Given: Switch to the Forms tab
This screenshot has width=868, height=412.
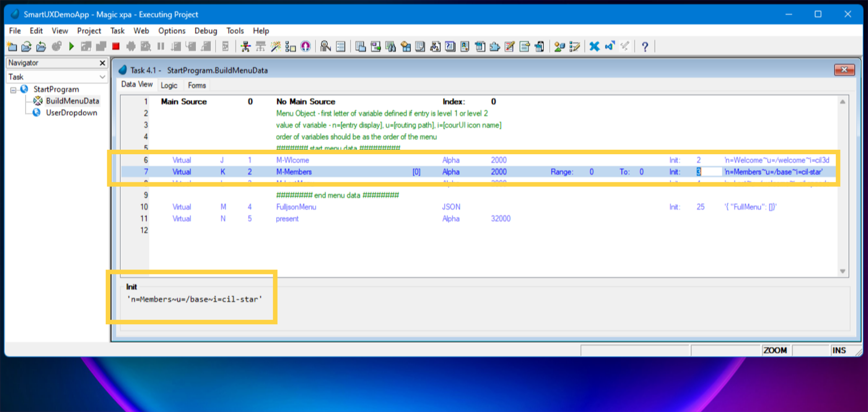Looking at the screenshot, I should [x=197, y=85].
